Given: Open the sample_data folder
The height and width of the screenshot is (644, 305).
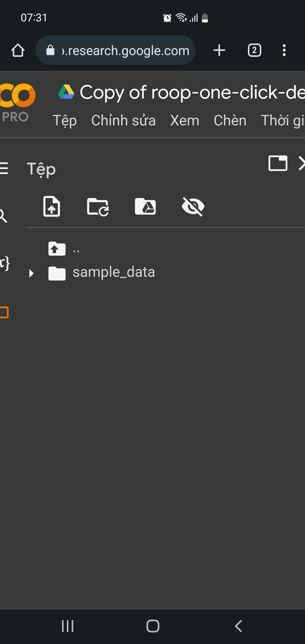Looking at the screenshot, I should 114,273.
